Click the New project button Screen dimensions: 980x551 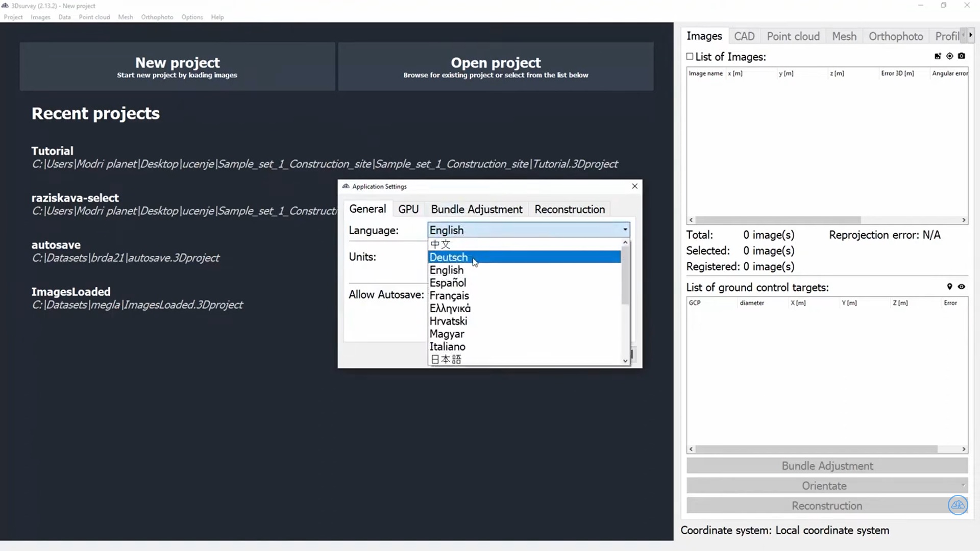click(177, 66)
